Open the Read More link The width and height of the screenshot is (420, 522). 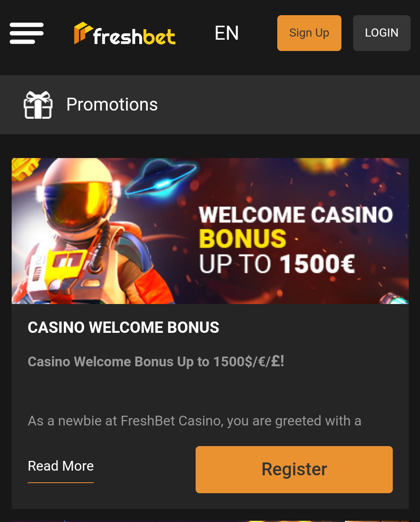click(x=61, y=466)
